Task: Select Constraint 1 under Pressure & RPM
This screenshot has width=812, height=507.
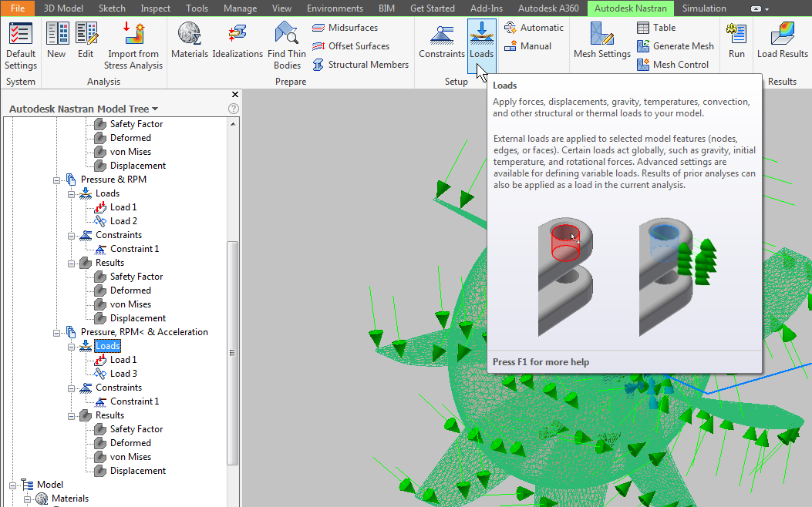Action: 134,249
